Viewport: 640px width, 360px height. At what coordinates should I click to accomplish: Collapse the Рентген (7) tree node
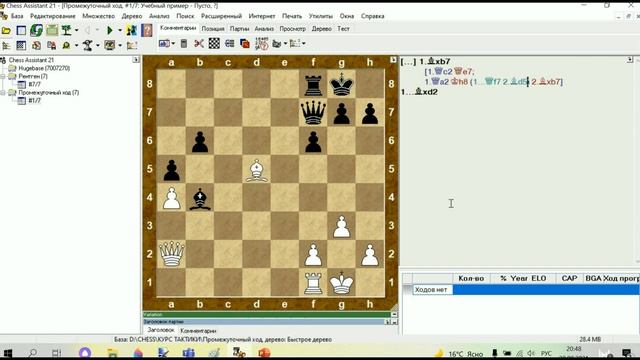point(3,76)
